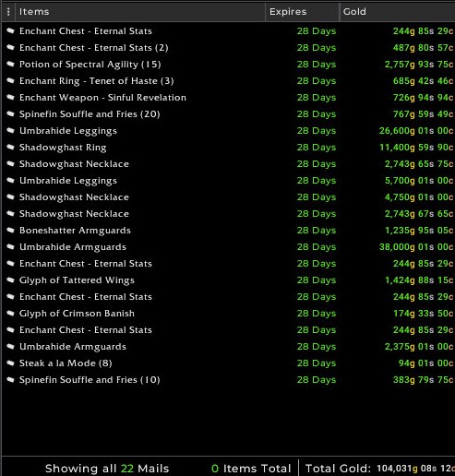Select the Shadowghast Ring mail name
The image size is (455, 476).
63,148
